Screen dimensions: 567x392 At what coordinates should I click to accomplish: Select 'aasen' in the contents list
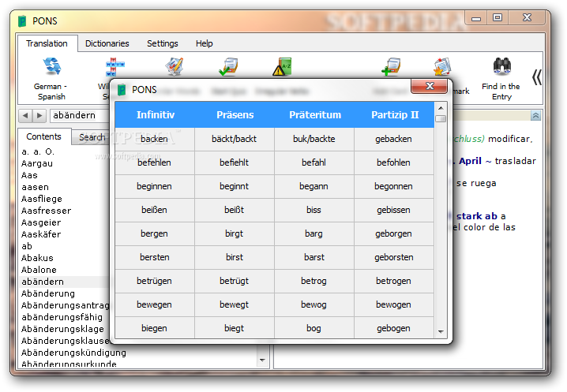pos(35,187)
